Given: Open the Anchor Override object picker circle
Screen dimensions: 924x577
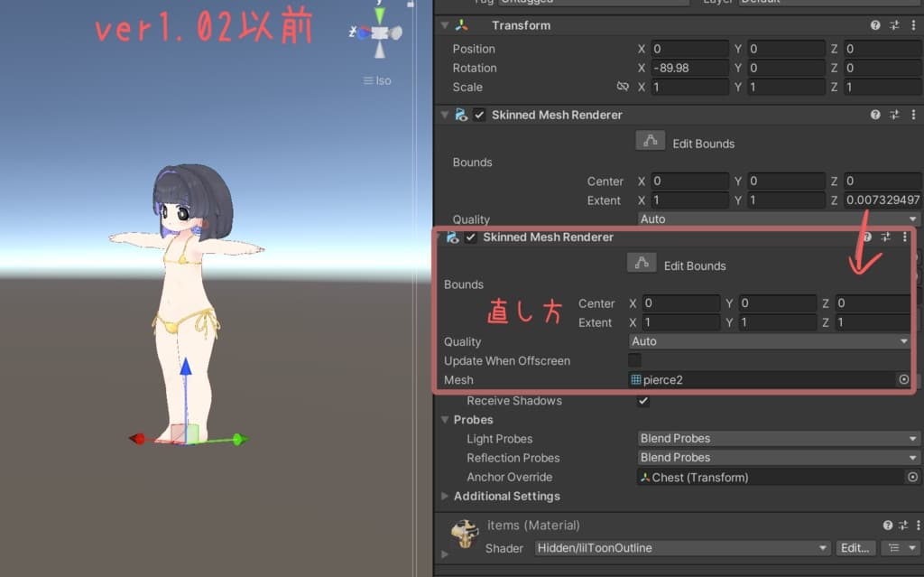Looking at the screenshot, I should (x=911, y=477).
